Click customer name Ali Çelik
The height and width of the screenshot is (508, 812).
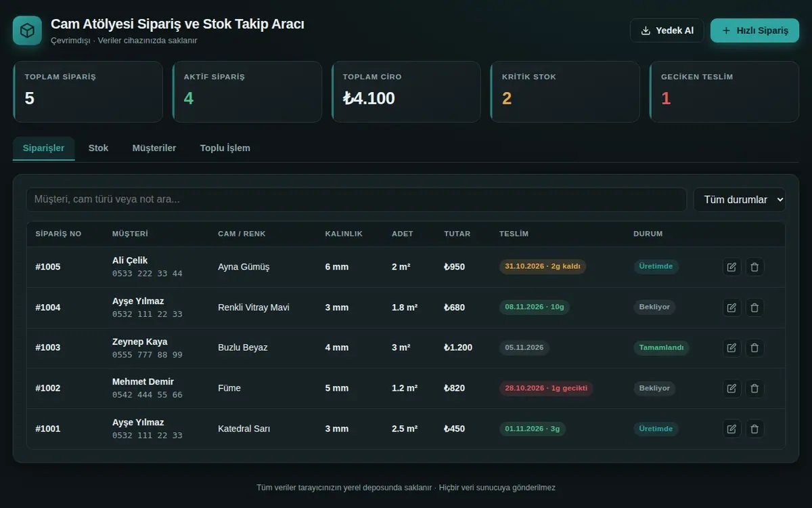pyautogui.click(x=130, y=261)
